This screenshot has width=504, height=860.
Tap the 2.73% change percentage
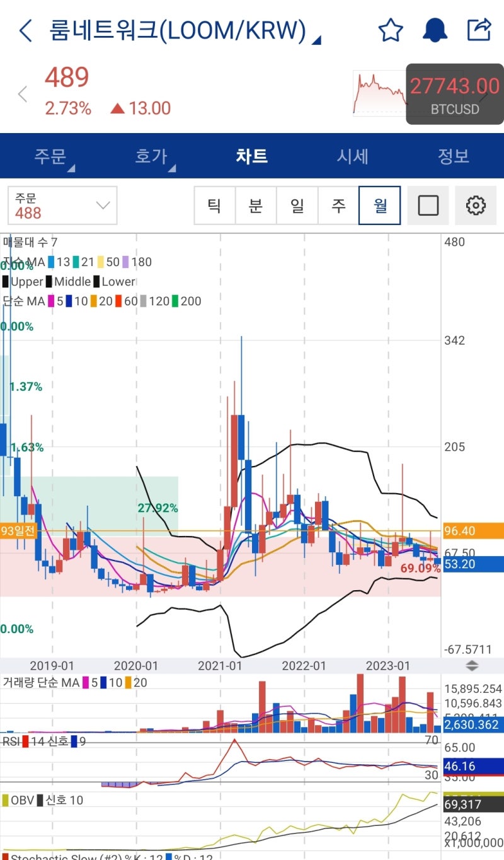[67, 108]
